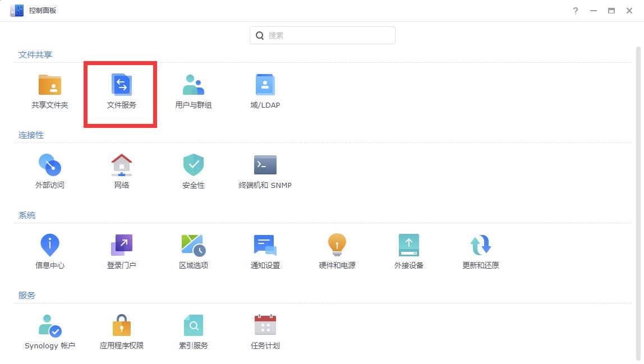This screenshot has height=364, width=644.
Task: Open 区域选项 regional options
Action: pos(193,252)
